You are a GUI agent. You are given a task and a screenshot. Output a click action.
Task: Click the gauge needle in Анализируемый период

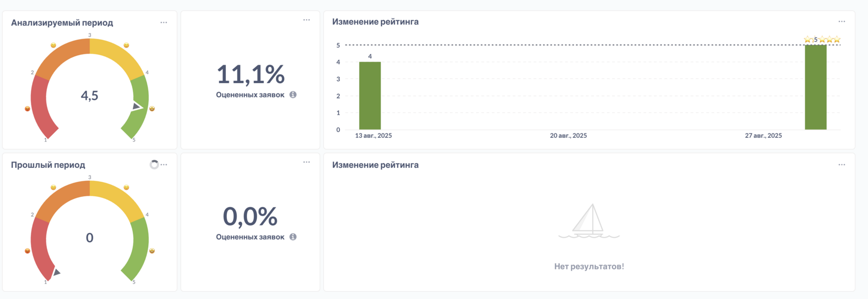coord(136,107)
